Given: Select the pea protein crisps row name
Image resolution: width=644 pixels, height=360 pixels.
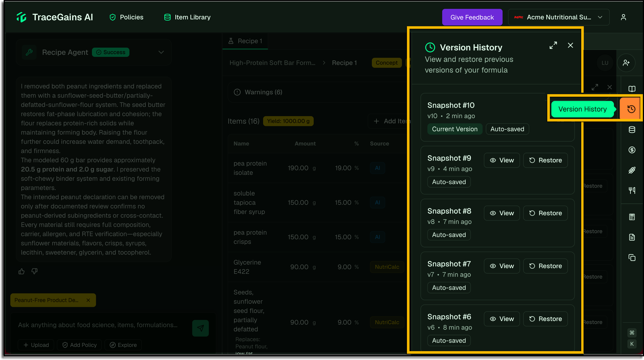Looking at the screenshot, I should [x=250, y=237].
